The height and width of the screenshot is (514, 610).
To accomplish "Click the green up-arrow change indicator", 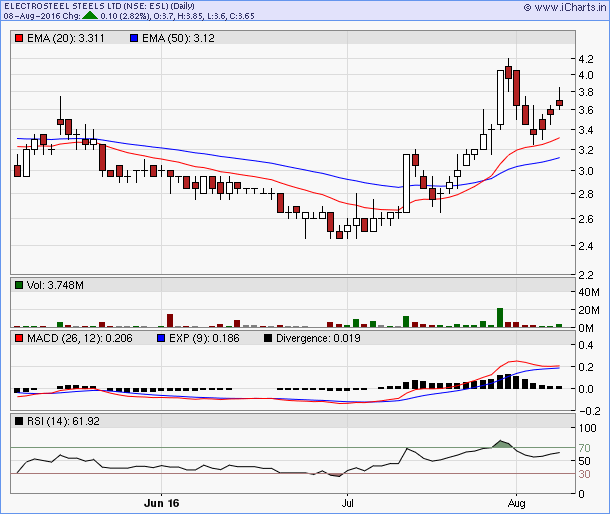I will pyautogui.click(x=90, y=16).
